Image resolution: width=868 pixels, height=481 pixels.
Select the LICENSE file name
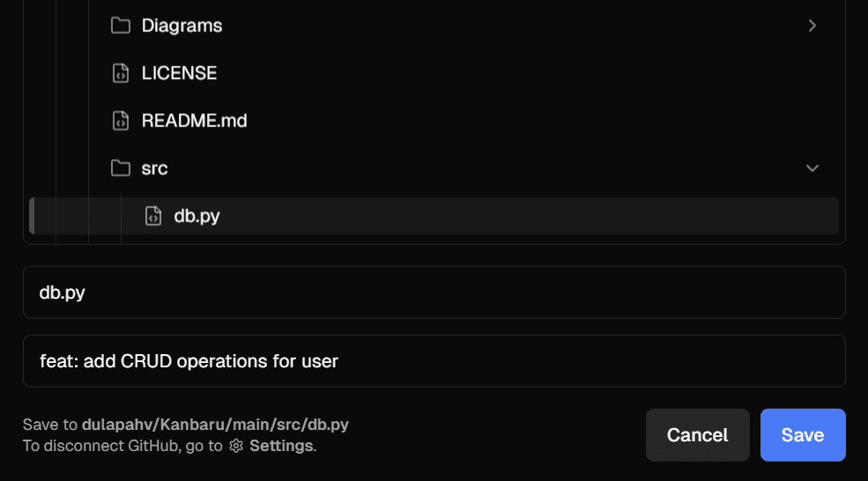click(x=179, y=73)
